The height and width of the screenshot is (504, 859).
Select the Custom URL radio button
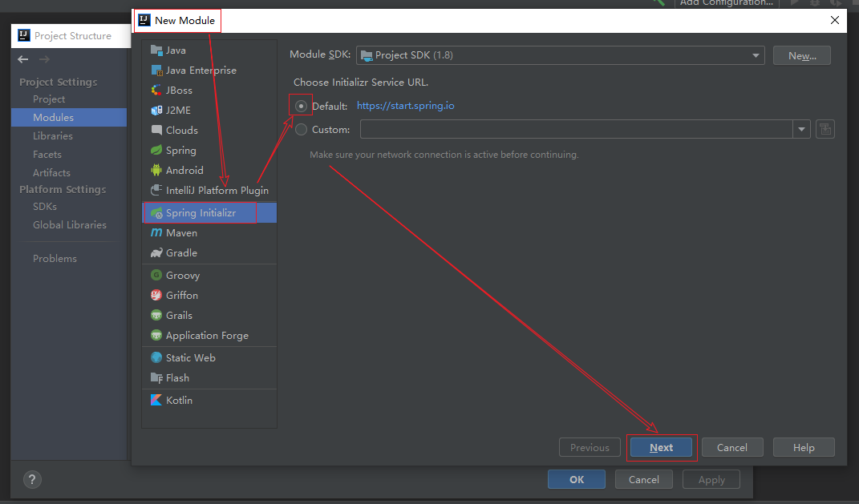(302, 130)
